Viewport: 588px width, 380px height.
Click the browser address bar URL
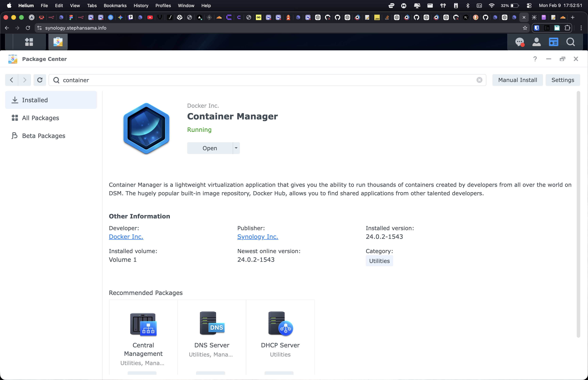click(x=76, y=28)
